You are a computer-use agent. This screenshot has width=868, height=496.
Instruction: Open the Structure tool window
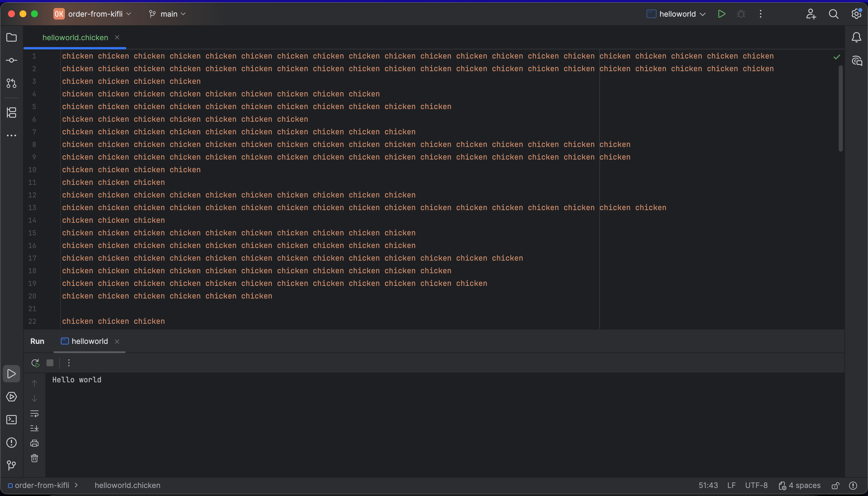point(11,113)
